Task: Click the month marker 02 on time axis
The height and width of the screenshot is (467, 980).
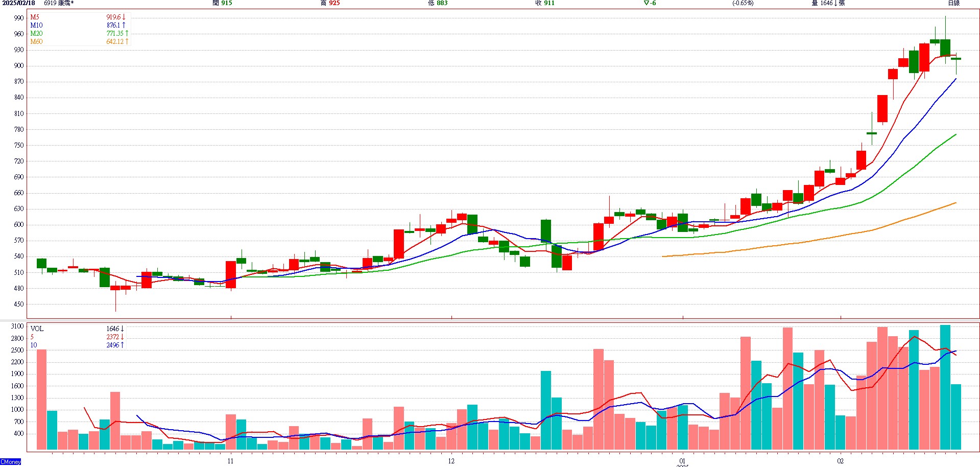Action: point(841,461)
